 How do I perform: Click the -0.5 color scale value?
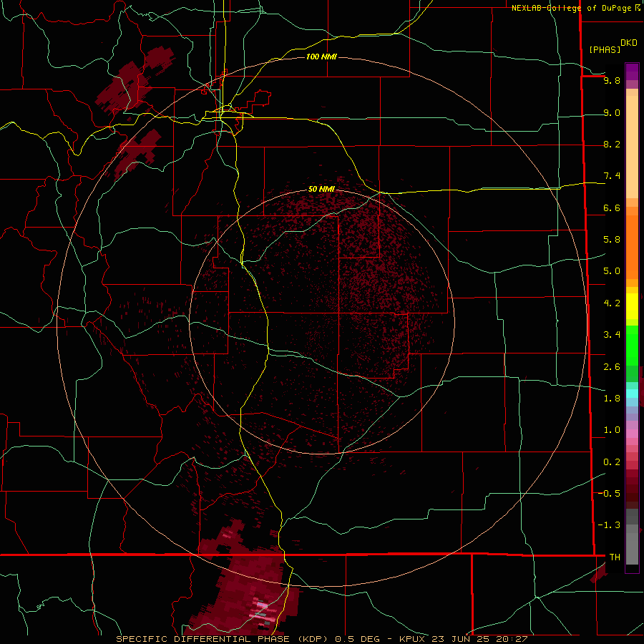click(x=610, y=494)
